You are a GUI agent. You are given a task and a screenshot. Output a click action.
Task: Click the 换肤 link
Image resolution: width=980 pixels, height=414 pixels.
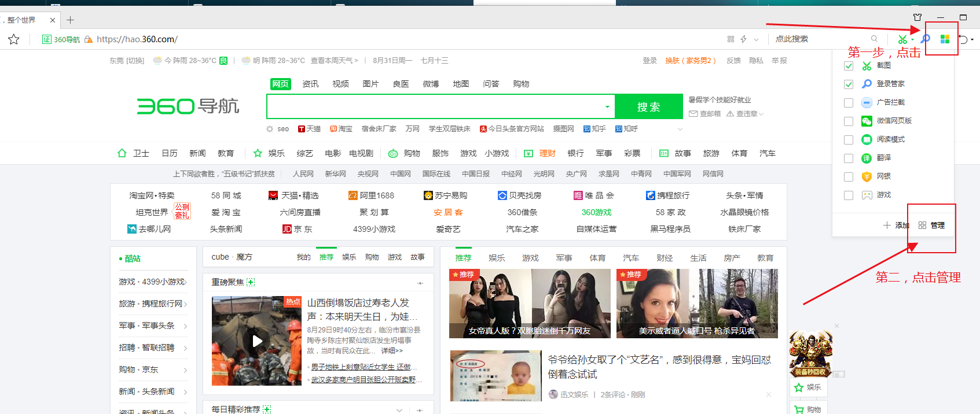point(690,60)
